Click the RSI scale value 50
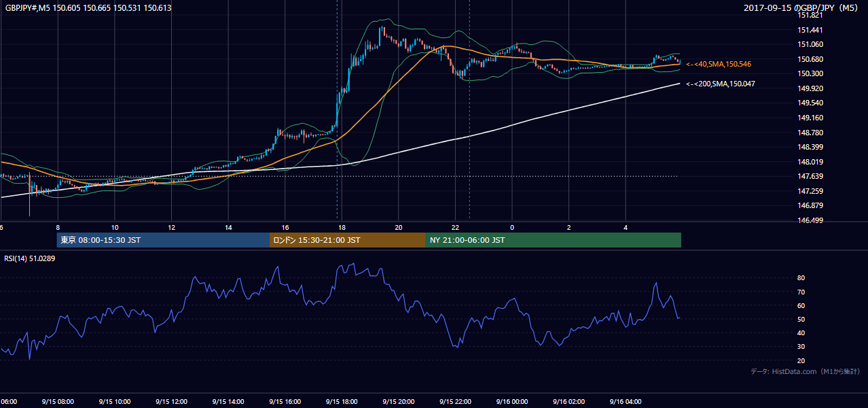 click(801, 319)
